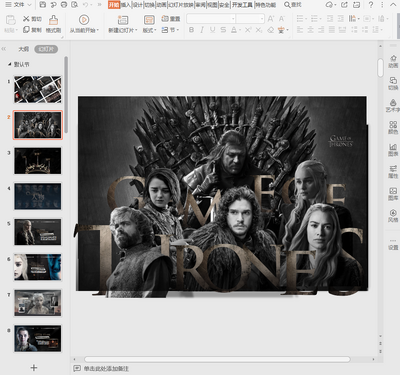Switch to the Home (开始) ribbon tab
Viewport: 400px width, 375px height.
coord(114,5)
